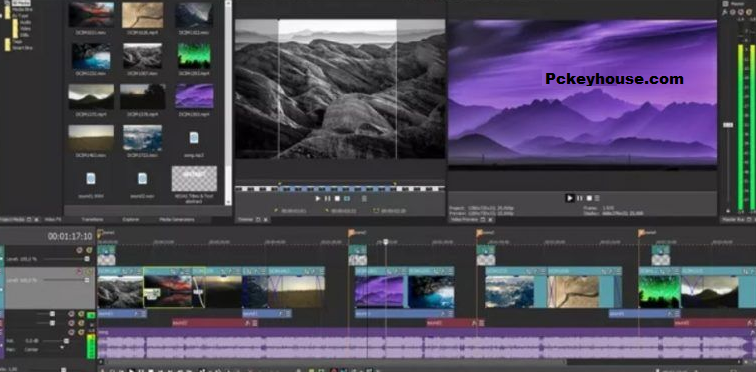Solo the top video track
Screen dimensions: 756x372
89,250
